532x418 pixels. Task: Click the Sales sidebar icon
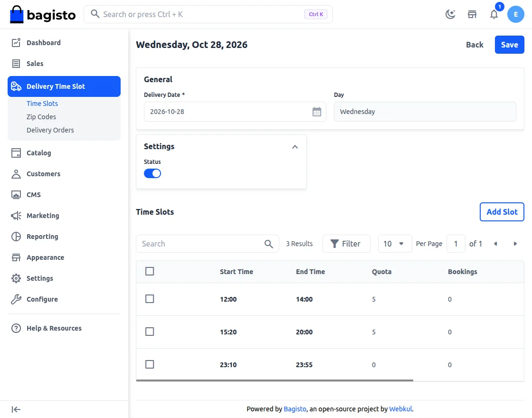[16, 64]
